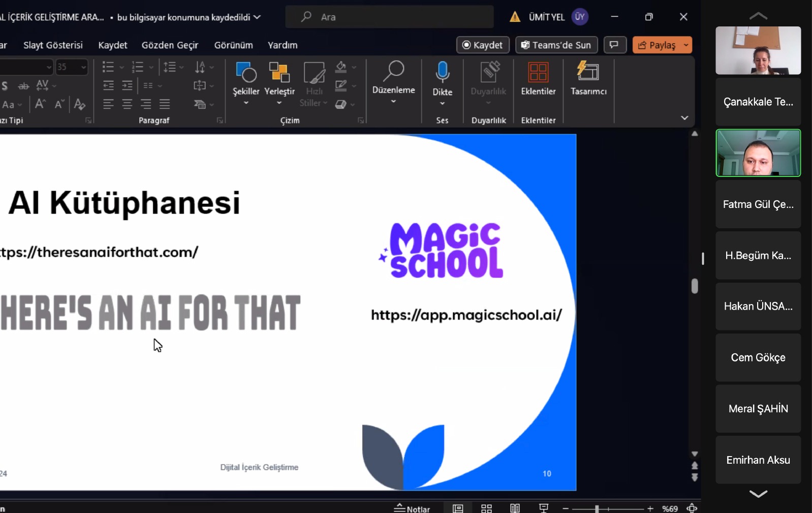Click the Yerleştir arrange icon
Image resolution: width=812 pixels, height=513 pixels.
pyautogui.click(x=279, y=73)
